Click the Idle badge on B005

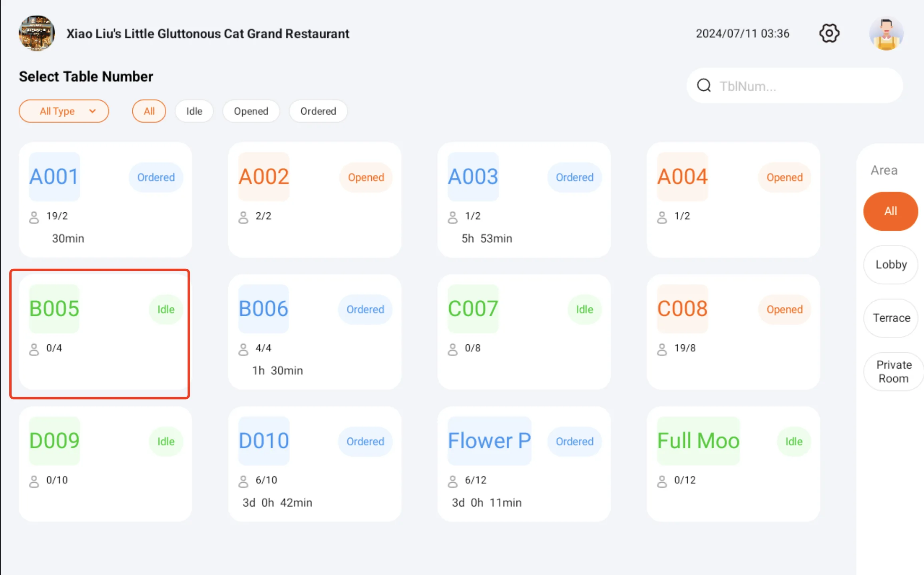(x=166, y=309)
